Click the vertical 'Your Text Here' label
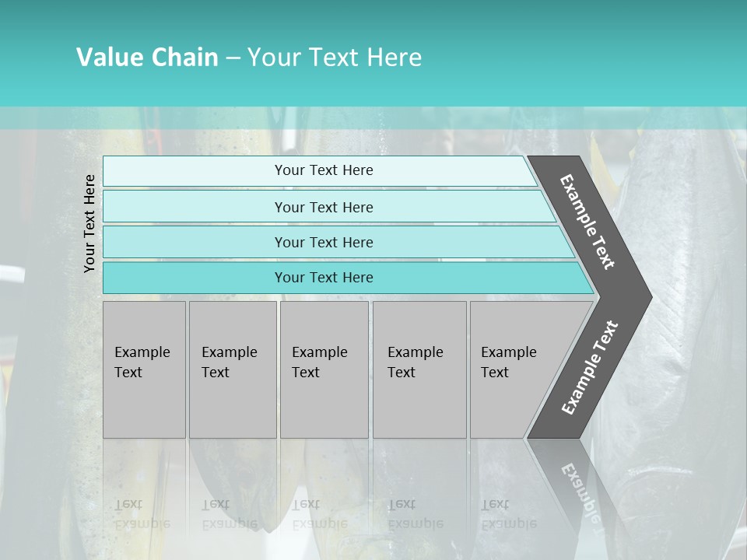Viewport: 747px width, 560px height. [89, 223]
